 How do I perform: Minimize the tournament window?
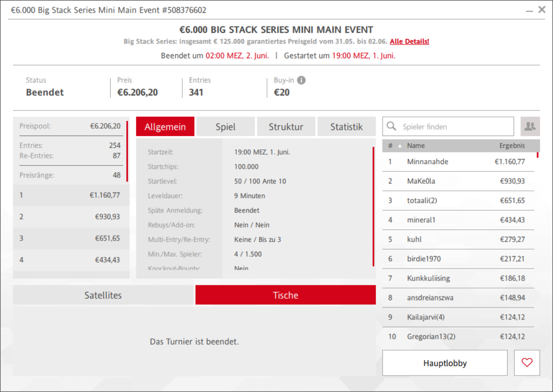click(529, 10)
